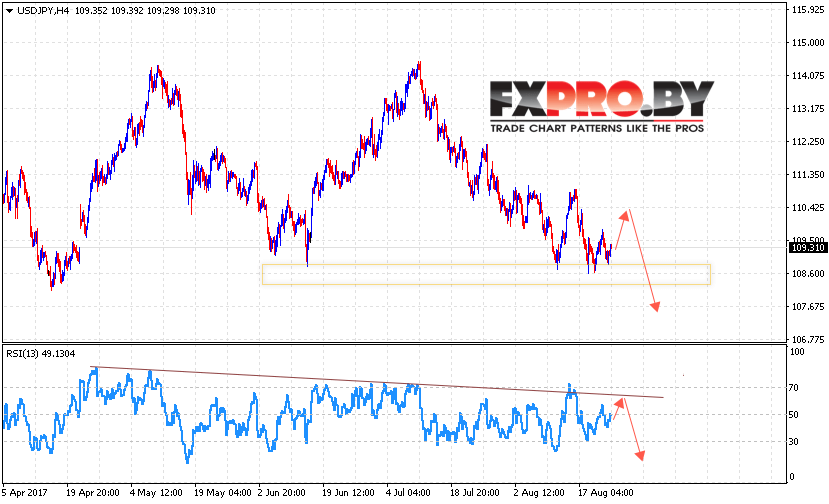This screenshot has height=504, width=829.
Task: Click the 4 May 12:00 date label
Action: click(156, 492)
